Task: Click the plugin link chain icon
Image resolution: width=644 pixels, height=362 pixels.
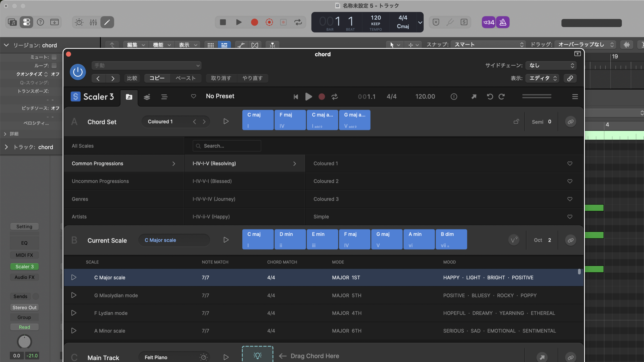Action: 570,79
